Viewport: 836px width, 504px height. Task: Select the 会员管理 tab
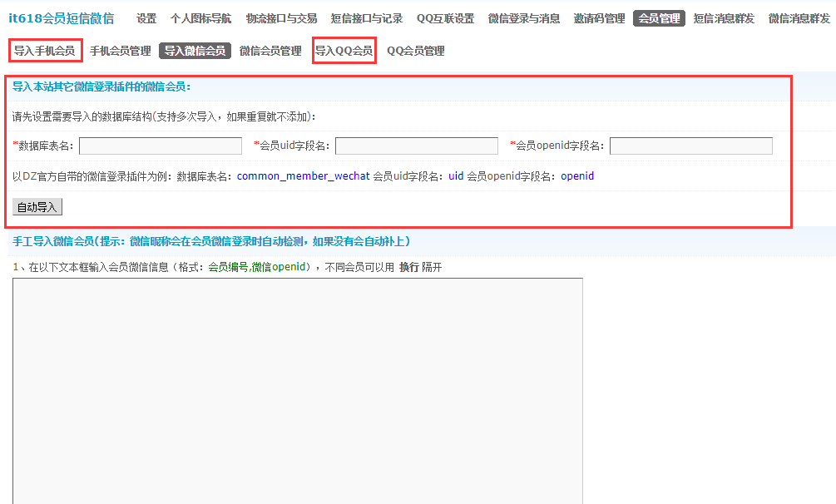(x=659, y=18)
